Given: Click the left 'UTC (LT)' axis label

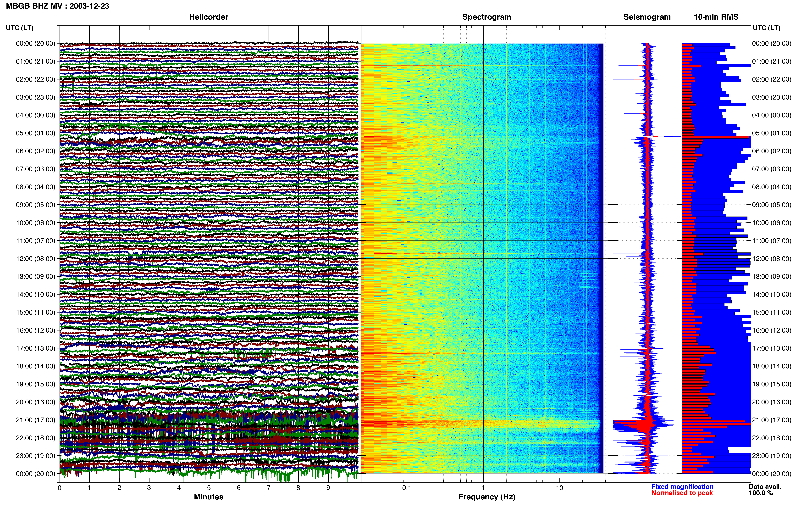Looking at the screenshot, I should 19,28.
